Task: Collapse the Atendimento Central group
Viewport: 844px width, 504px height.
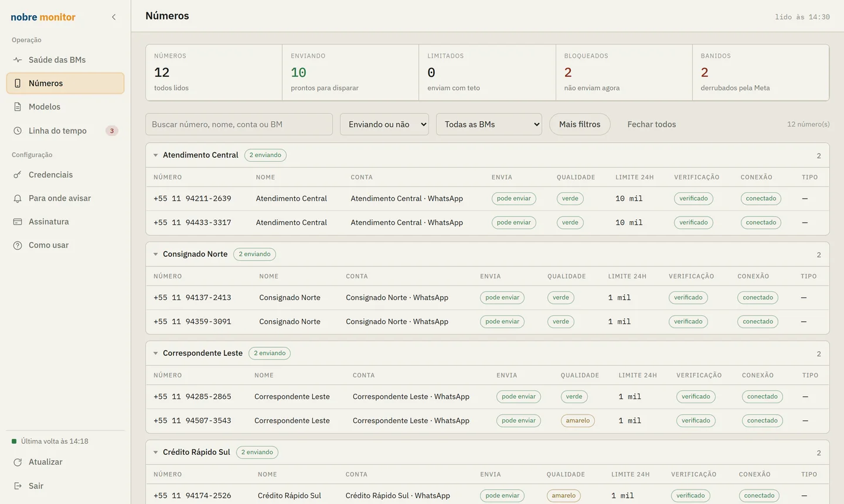Action: pos(156,155)
